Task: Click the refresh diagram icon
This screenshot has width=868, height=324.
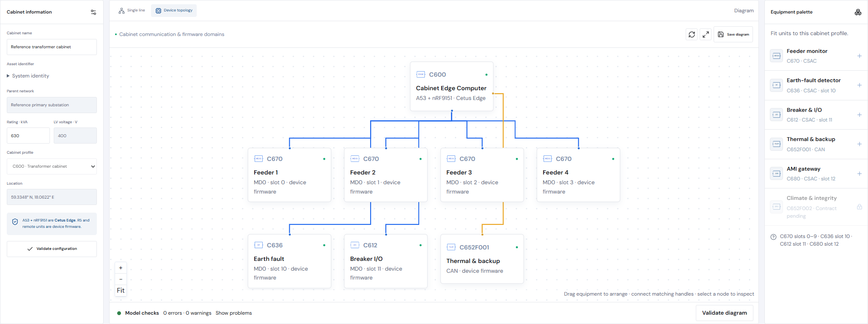Action: click(692, 34)
